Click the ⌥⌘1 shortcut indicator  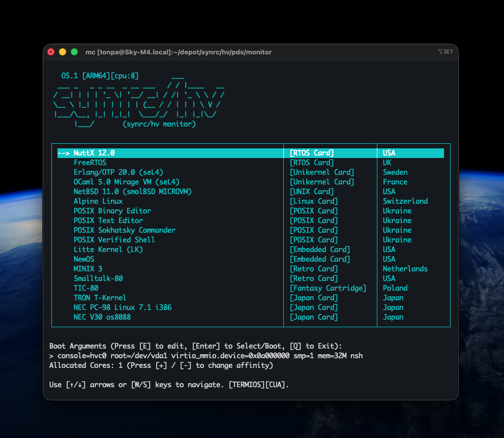click(445, 52)
